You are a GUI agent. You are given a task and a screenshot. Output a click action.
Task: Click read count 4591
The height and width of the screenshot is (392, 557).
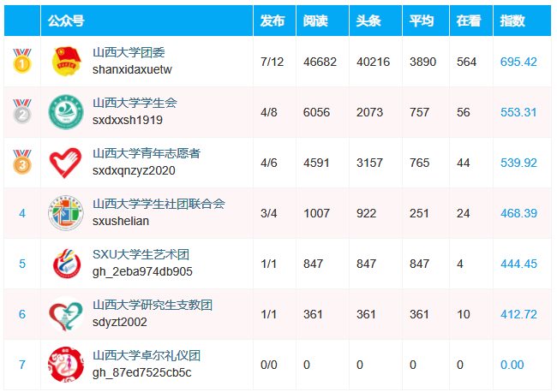(x=316, y=163)
